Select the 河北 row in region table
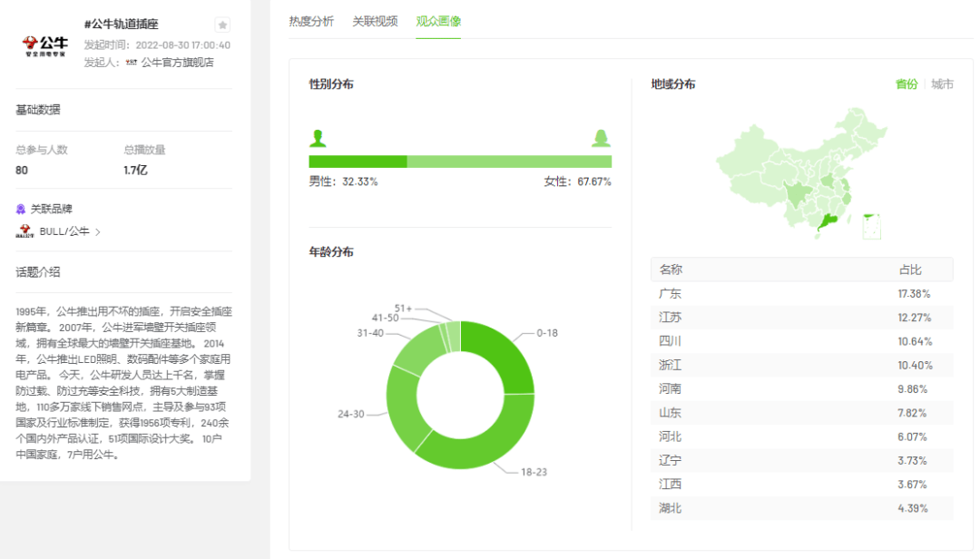Image resolution: width=980 pixels, height=559 pixels. tap(802, 436)
